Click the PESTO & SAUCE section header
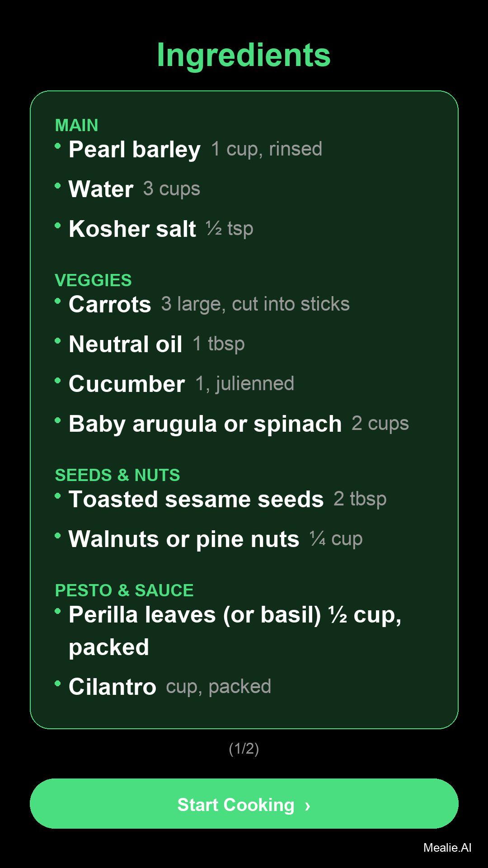 pyautogui.click(x=124, y=590)
